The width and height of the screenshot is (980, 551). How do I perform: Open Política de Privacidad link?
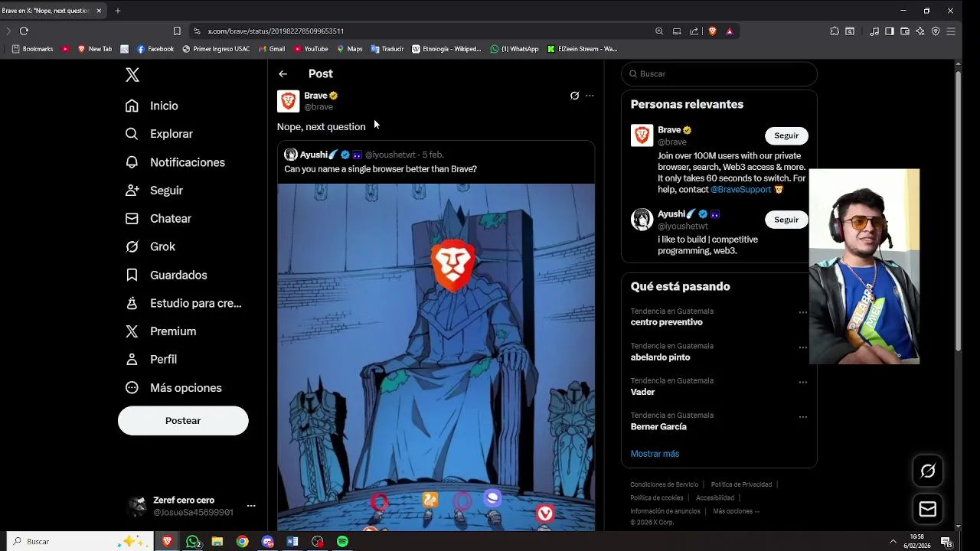(x=741, y=484)
